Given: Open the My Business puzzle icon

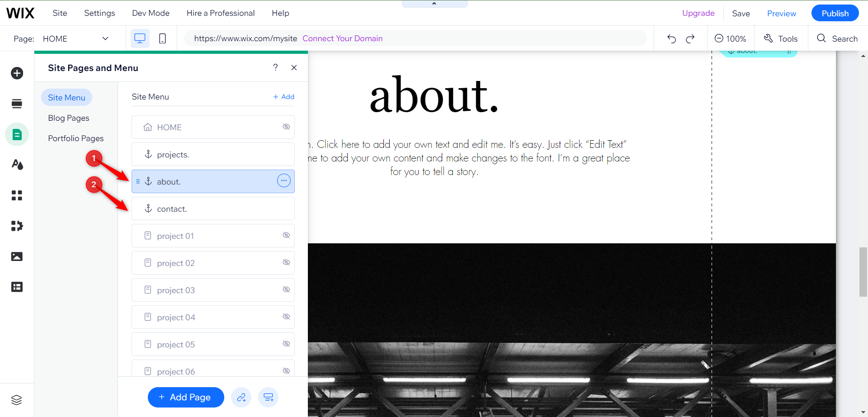Looking at the screenshot, I should (x=17, y=226).
